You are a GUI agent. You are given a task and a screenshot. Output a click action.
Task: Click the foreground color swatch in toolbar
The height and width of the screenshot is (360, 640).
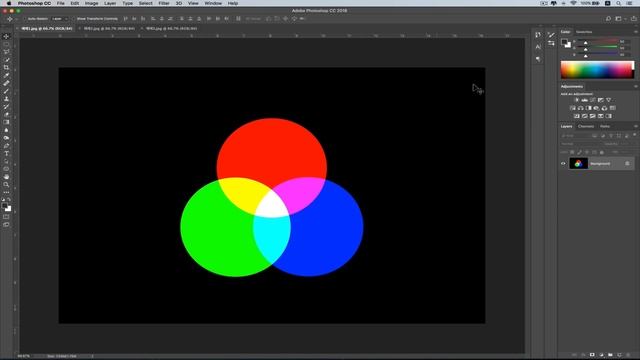coord(4,206)
